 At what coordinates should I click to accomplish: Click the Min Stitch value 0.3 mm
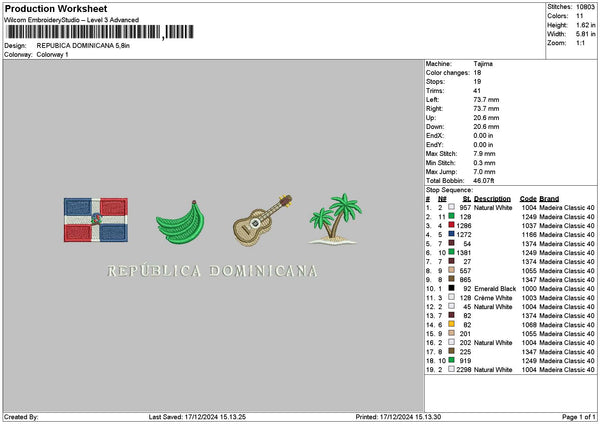click(x=484, y=163)
